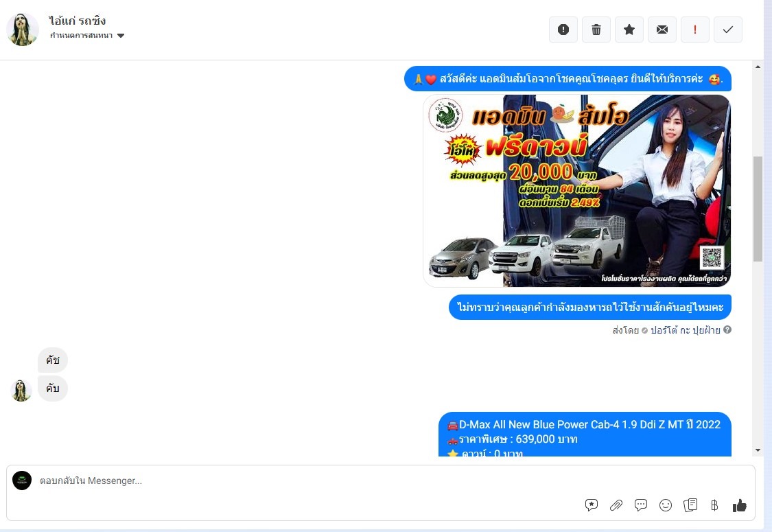Delete conversation with trash icon
Image resolution: width=772 pixels, height=532 pixels.
(596, 30)
